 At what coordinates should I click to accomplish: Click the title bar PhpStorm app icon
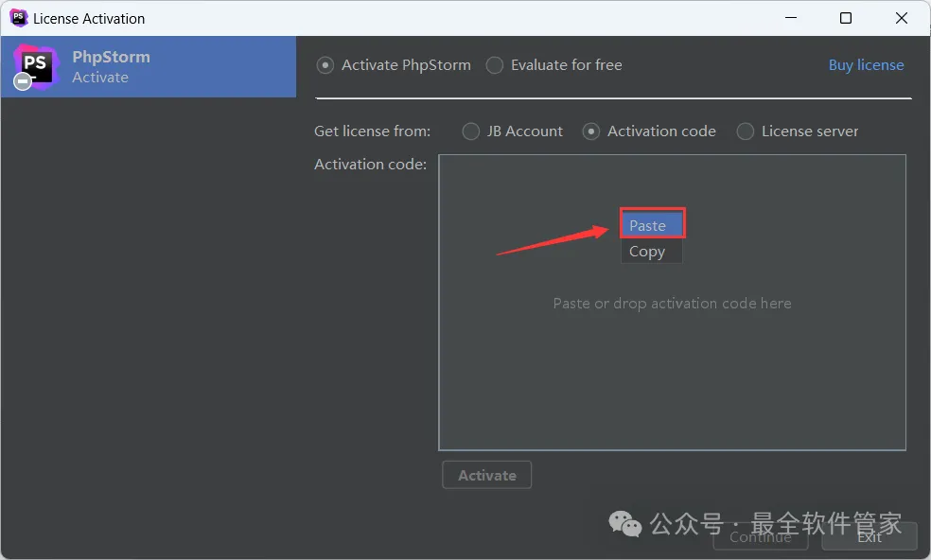(18, 18)
